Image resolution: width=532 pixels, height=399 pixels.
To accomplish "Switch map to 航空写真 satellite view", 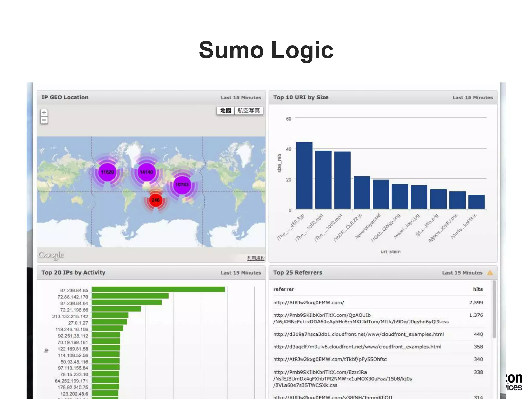I will 249,111.
